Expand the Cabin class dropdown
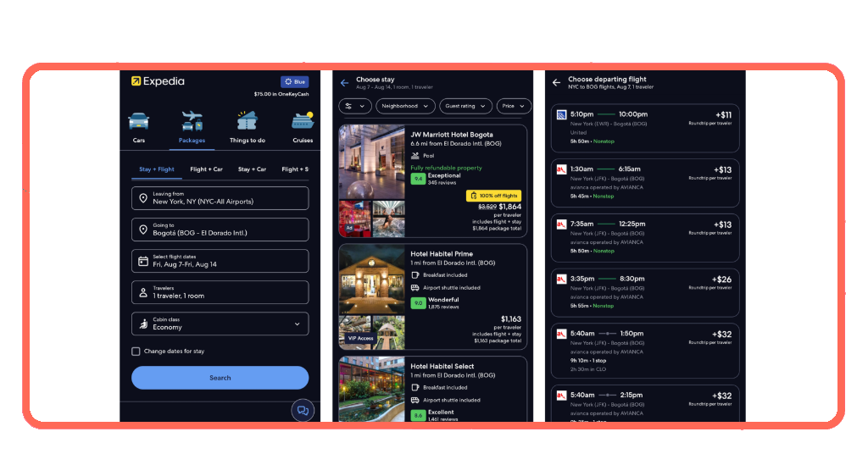This screenshot has height=454, width=868. 220,324
